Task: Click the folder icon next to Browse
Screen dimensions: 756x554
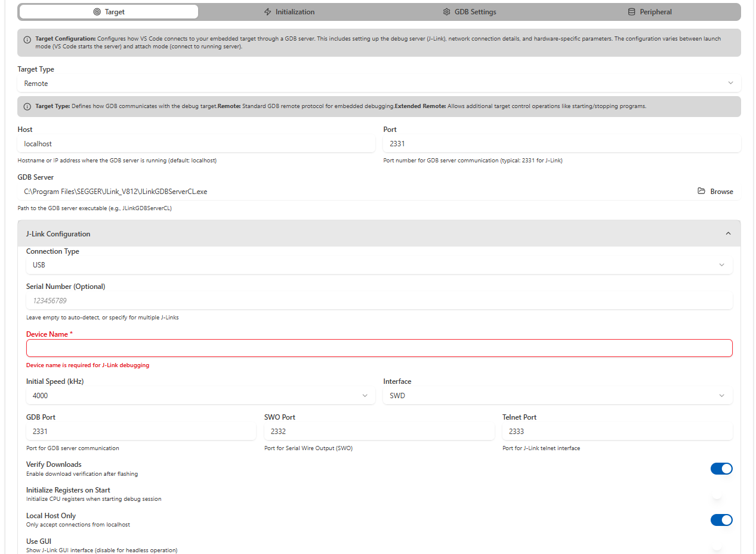Action: tap(701, 192)
